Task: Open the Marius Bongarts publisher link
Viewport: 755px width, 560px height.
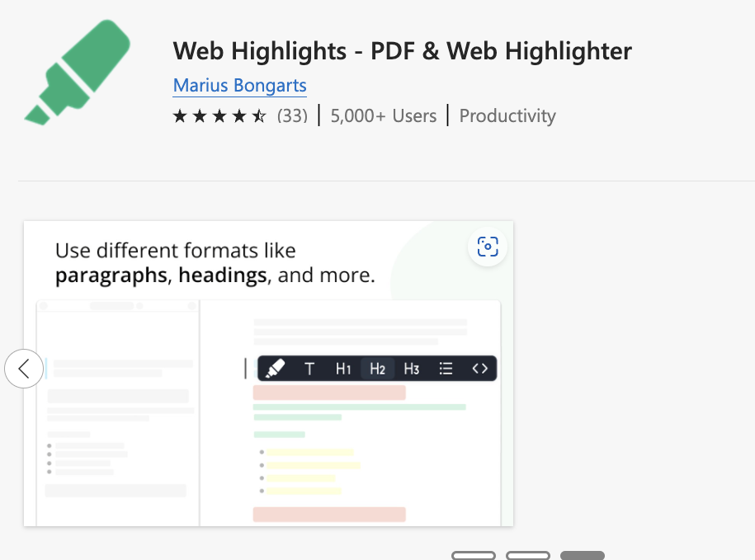Action: [x=240, y=85]
